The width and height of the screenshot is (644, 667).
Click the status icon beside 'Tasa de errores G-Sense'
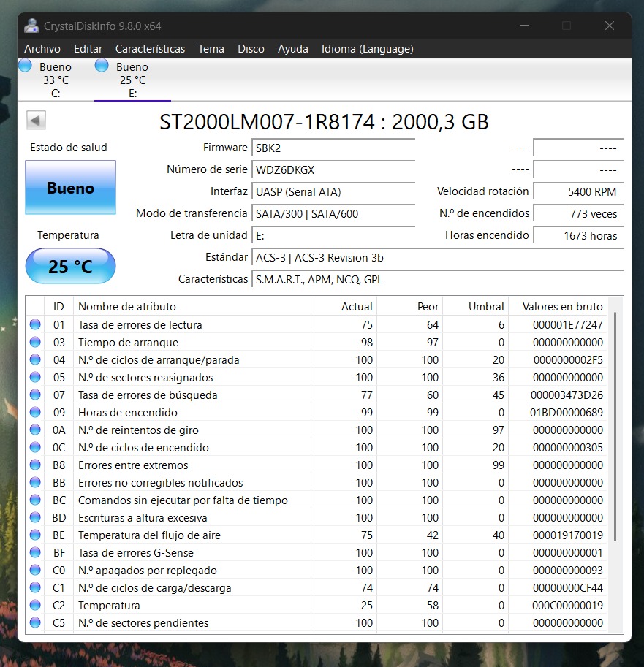click(x=35, y=552)
